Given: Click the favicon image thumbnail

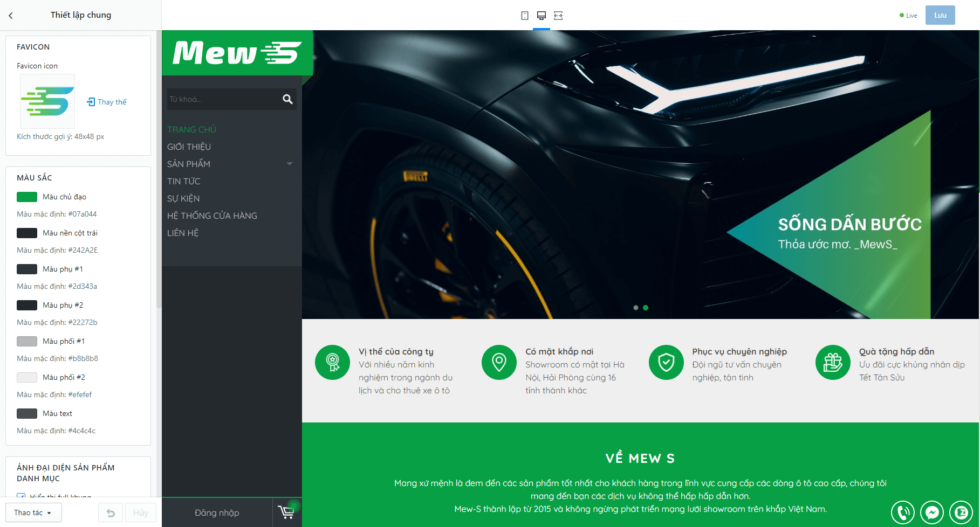Looking at the screenshot, I should 47,101.
